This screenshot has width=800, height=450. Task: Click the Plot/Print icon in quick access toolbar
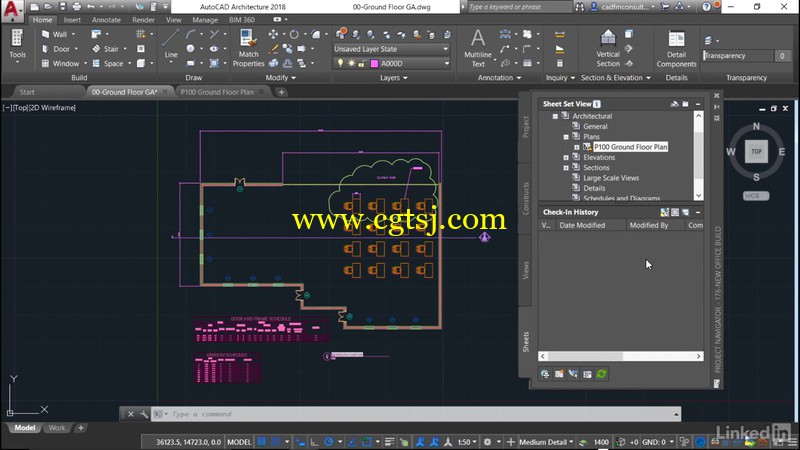coord(77,7)
